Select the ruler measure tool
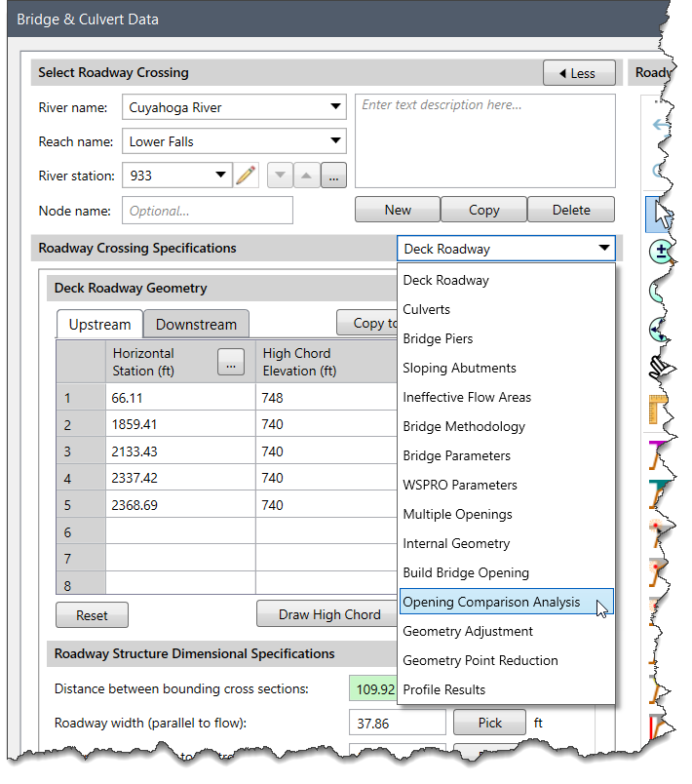The height and width of the screenshot is (784, 692). [x=660, y=409]
